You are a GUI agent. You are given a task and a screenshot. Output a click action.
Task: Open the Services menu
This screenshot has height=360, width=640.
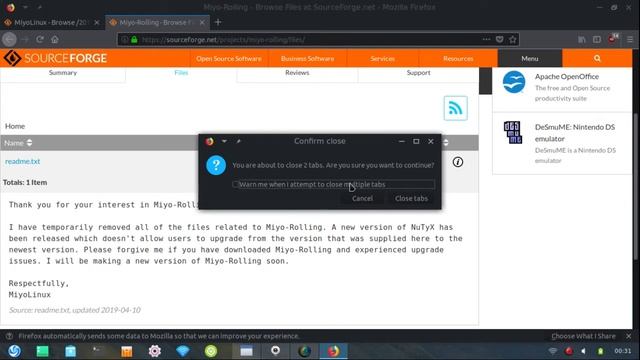tap(382, 58)
